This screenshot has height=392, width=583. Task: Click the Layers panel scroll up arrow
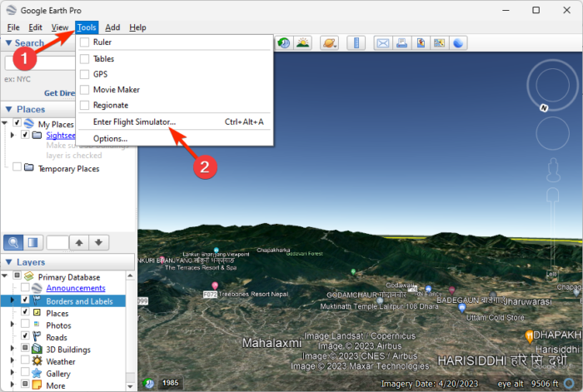coord(130,275)
